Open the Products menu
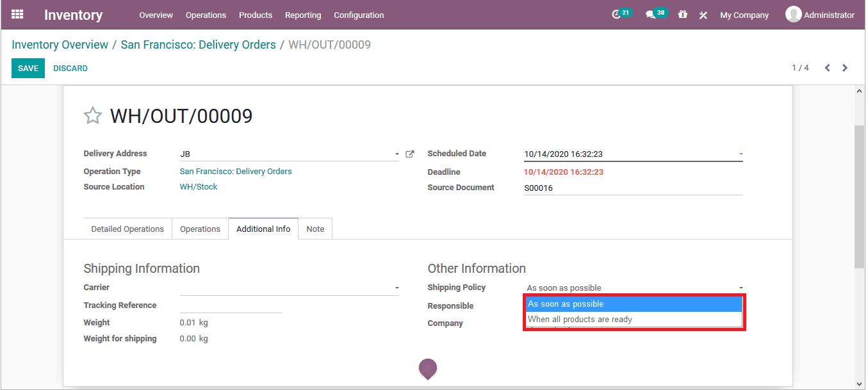The width and height of the screenshot is (868, 390). click(x=256, y=15)
